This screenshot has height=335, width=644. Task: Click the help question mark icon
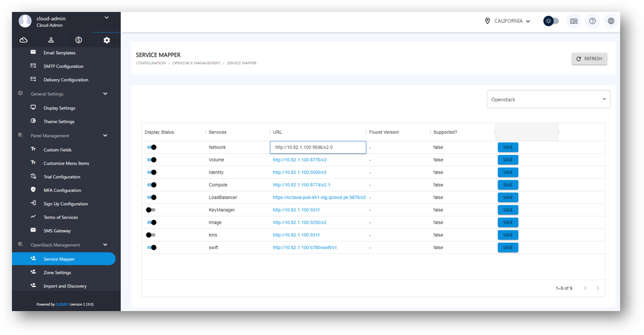coord(592,21)
